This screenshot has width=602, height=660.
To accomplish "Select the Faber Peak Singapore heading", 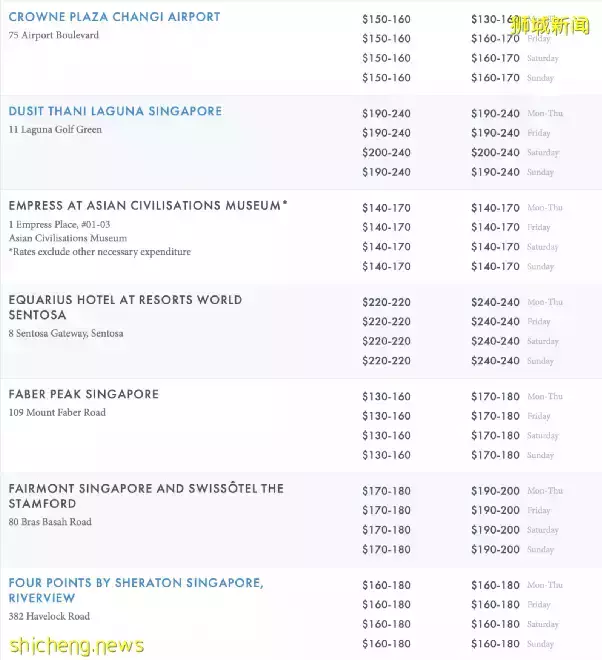I will 84,394.
